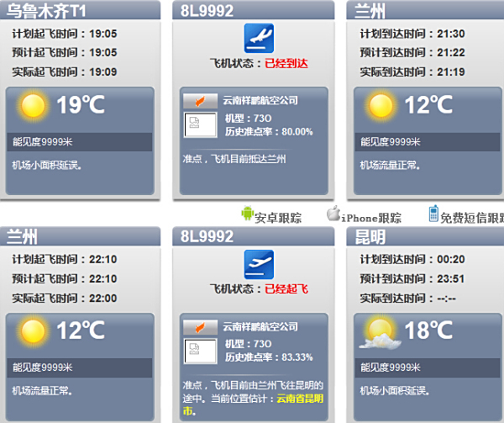Image resolution: width=504 pixels, height=423 pixels.
Task: Click the Android robot icon
Action: [247, 214]
